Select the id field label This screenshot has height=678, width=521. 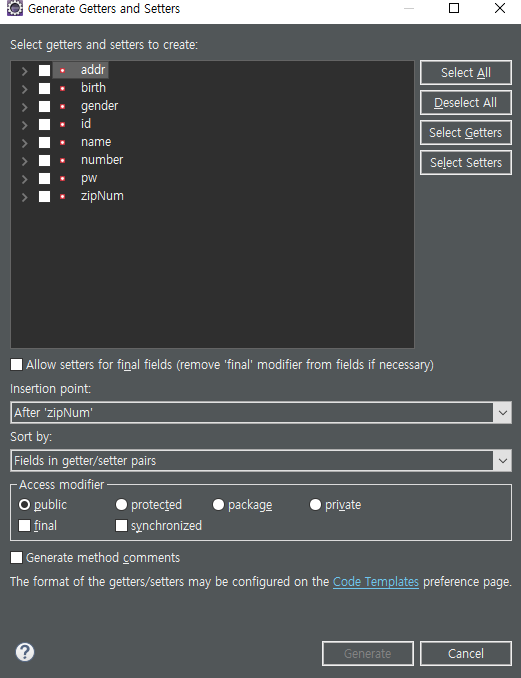pyautogui.click(x=86, y=124)
